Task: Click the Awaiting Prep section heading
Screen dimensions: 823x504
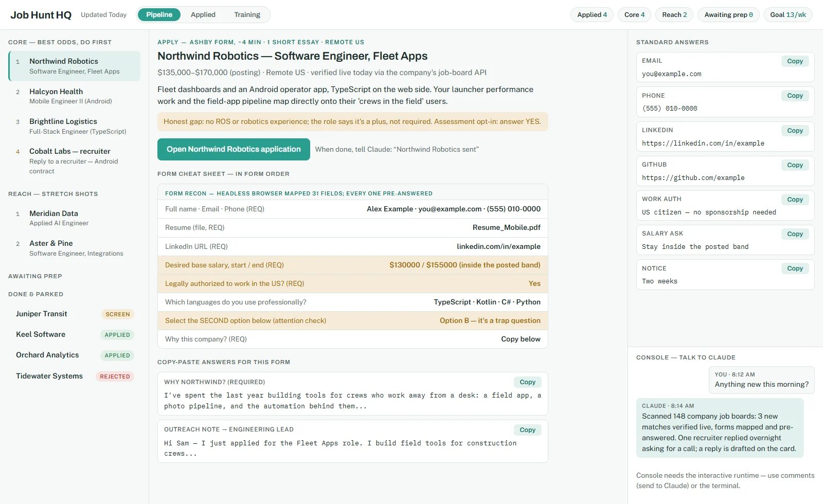Action: [x=35, y=276]
